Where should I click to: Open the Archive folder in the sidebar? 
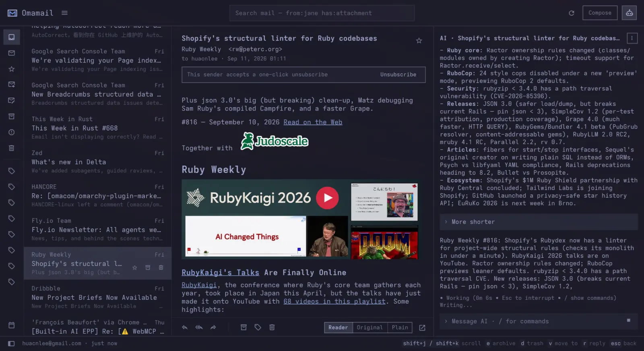(x=12, y=116)
